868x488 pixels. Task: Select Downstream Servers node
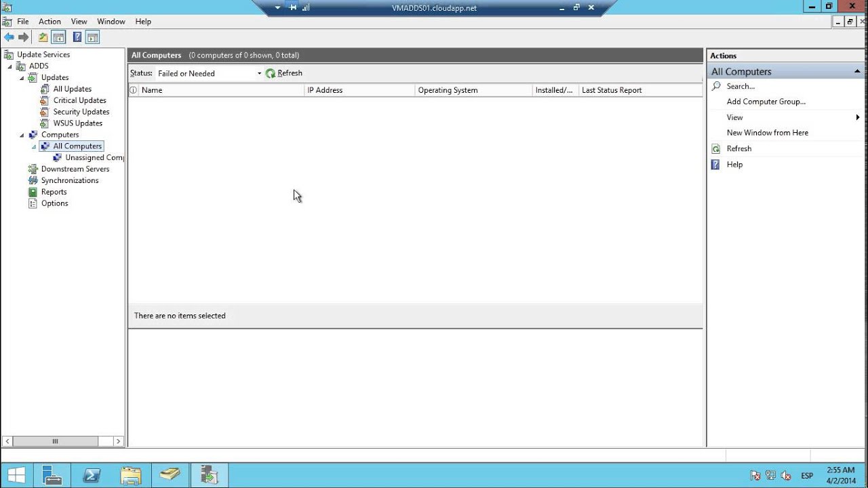(x=75, y=169)
